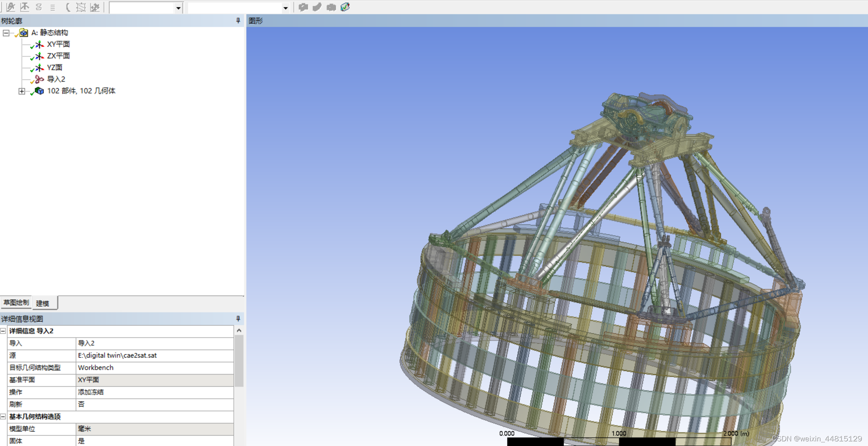Click the 目标几何结构类型 property label
Viewport: 868px width, 446px height.
click(x=35, y=368)
